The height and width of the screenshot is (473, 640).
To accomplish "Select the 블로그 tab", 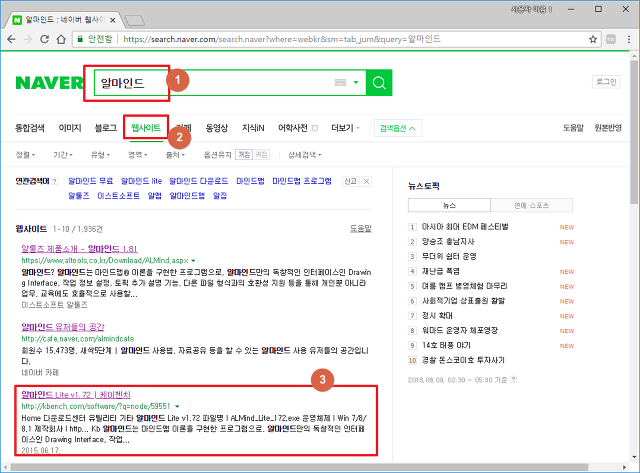I will [x=106, y=128].
